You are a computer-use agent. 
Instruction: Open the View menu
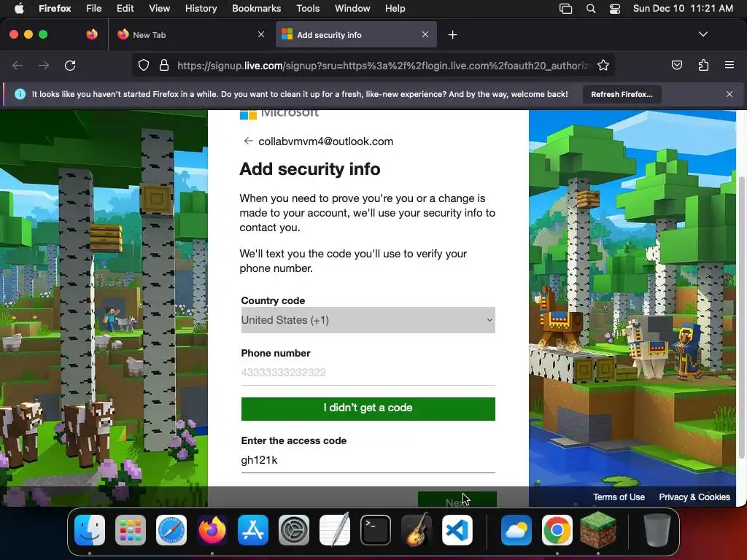(x=159, y=9)
